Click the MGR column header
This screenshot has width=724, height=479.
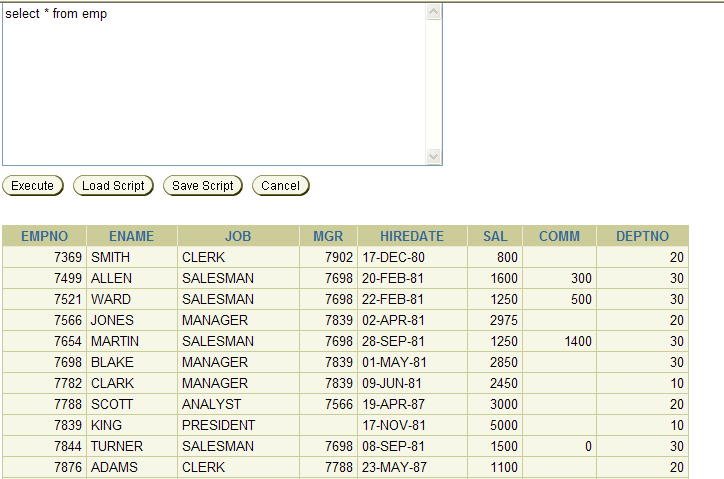pos(328,236)
